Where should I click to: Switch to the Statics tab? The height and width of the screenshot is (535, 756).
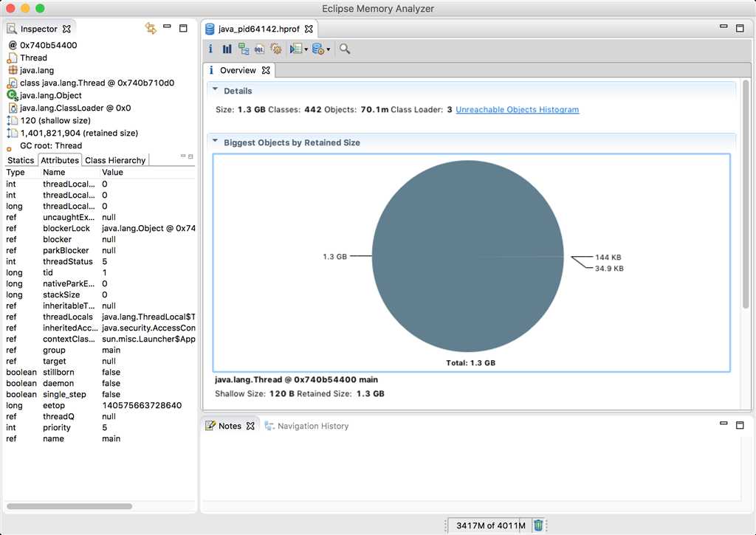point(21,160)
